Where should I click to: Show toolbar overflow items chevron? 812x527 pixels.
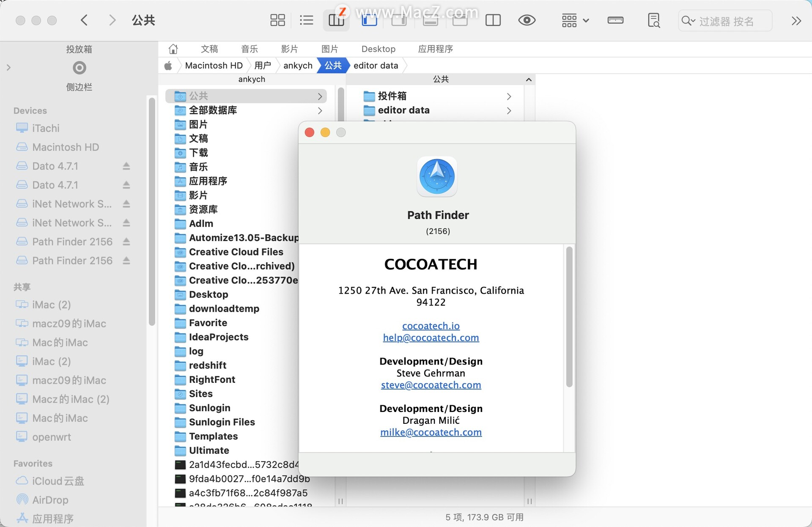click(x=796, y=21)
